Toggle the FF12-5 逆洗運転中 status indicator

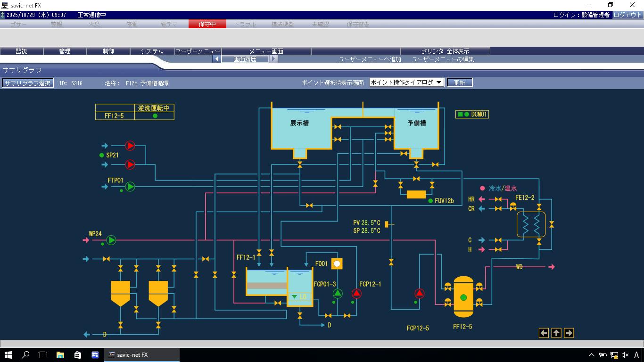[x=155, y=116]
